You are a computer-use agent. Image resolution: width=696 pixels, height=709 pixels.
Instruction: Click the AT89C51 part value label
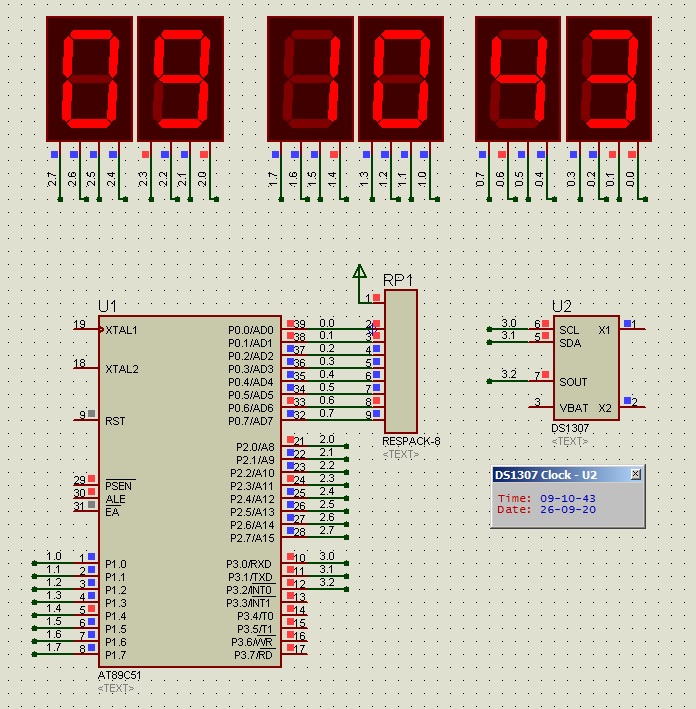pyautogui.click(x=119, y=675)
